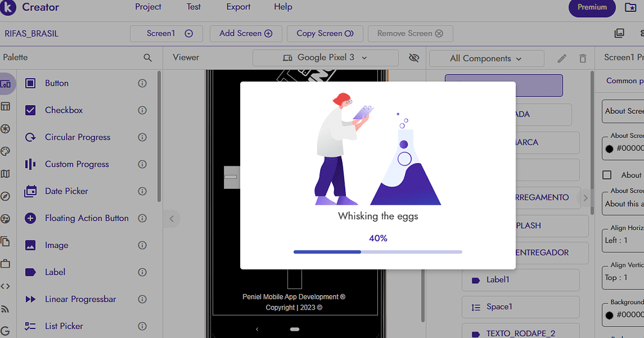Click the delete component trash icon
The height and width of the screenshot is (338, 644).
click(582, 59)
